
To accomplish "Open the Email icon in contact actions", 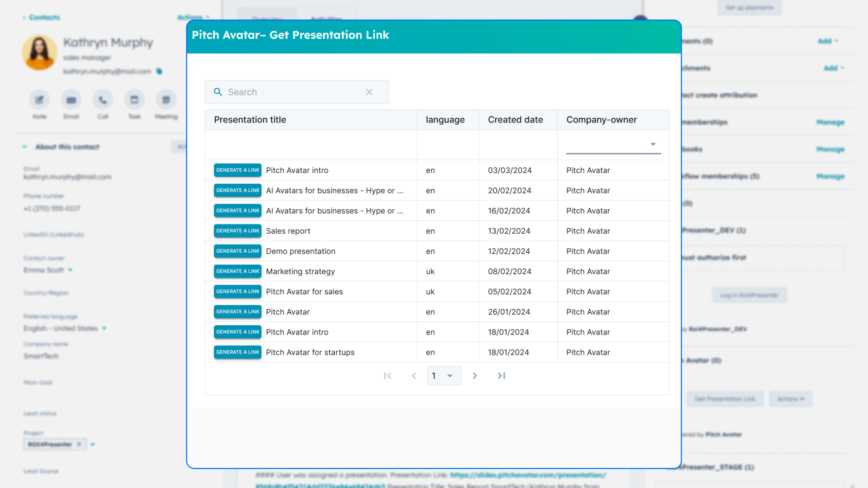I will point(71,100).
